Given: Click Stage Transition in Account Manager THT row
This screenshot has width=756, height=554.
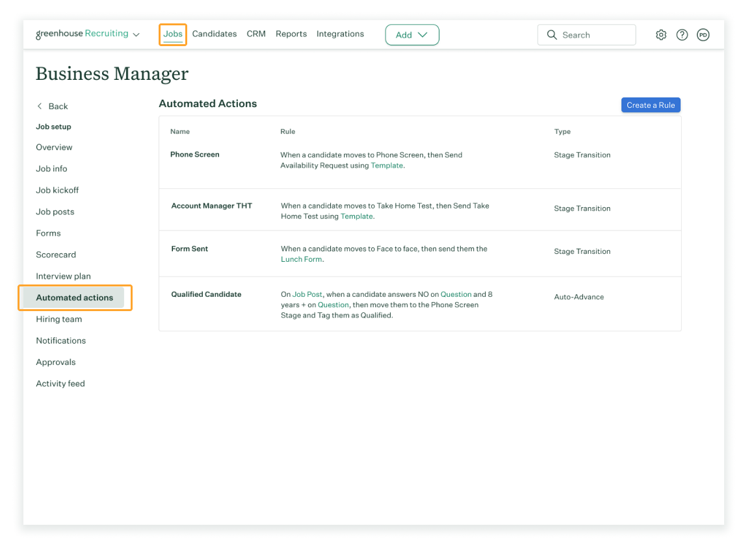Looking at the screenshot, I should 582,208.
